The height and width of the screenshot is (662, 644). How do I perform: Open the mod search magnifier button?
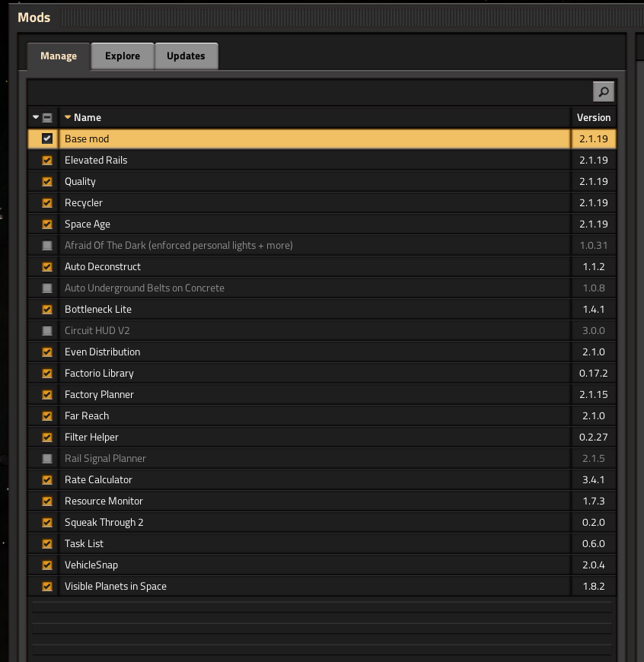tap(604, 91)
